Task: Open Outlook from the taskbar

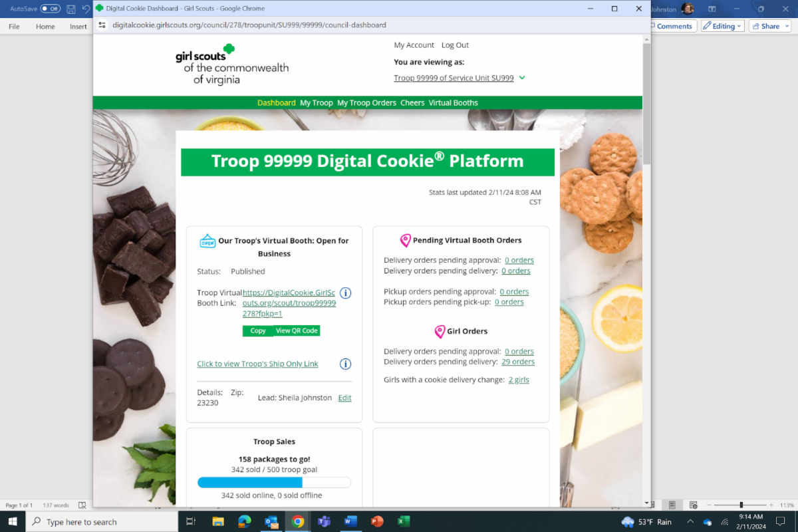Action: (x=271, y=521)
